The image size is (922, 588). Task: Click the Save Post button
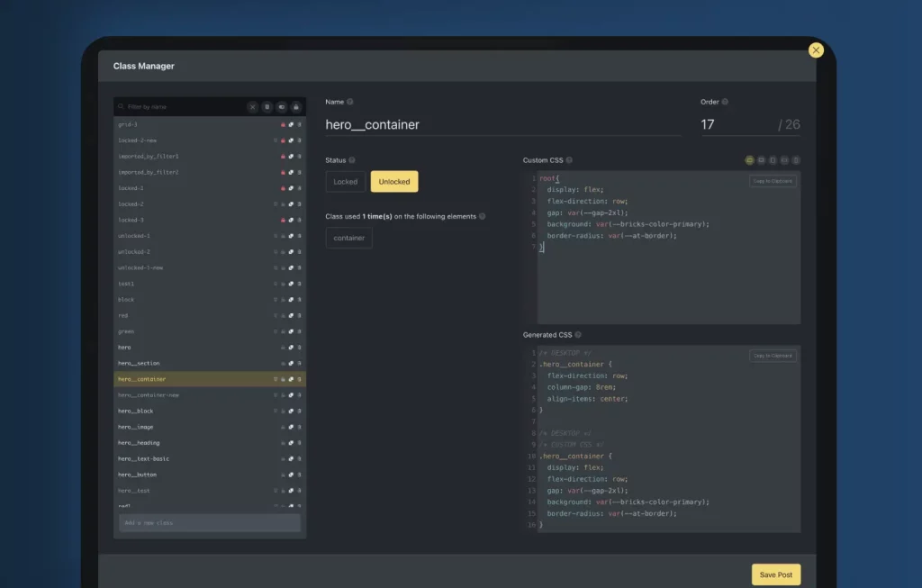(x=775, y=574)
